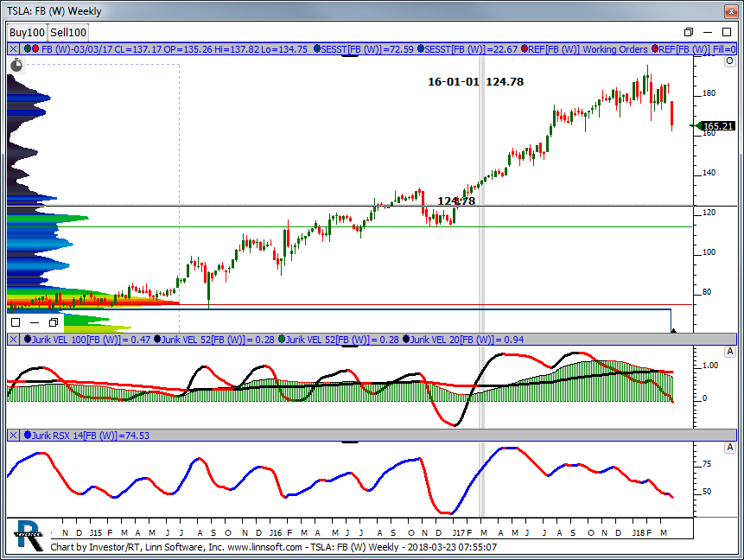
Task: Click the 50 value on RSX scale
Action: [x=707, y=492]
